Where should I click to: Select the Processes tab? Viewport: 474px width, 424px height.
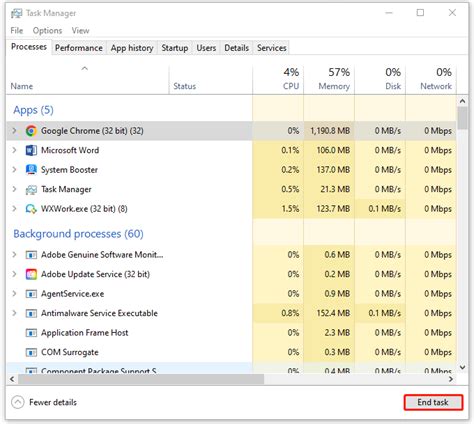pyautogui.click(x=29, y=47)
